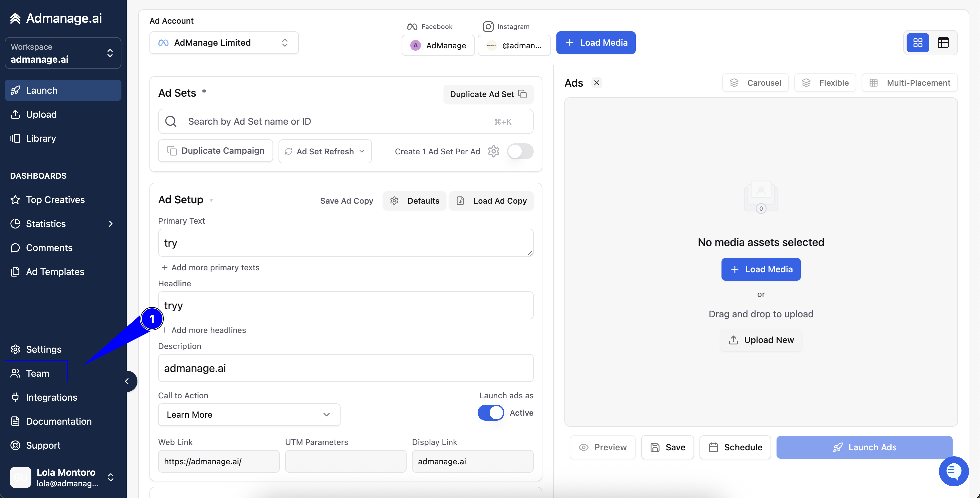Open the chat support bubble

tap(953, 471)
